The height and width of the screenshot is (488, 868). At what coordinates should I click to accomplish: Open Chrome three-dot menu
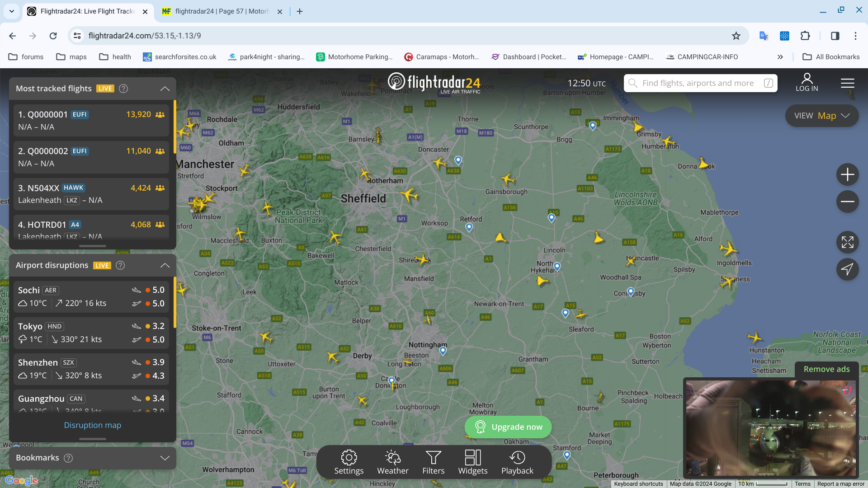point(855,36)
